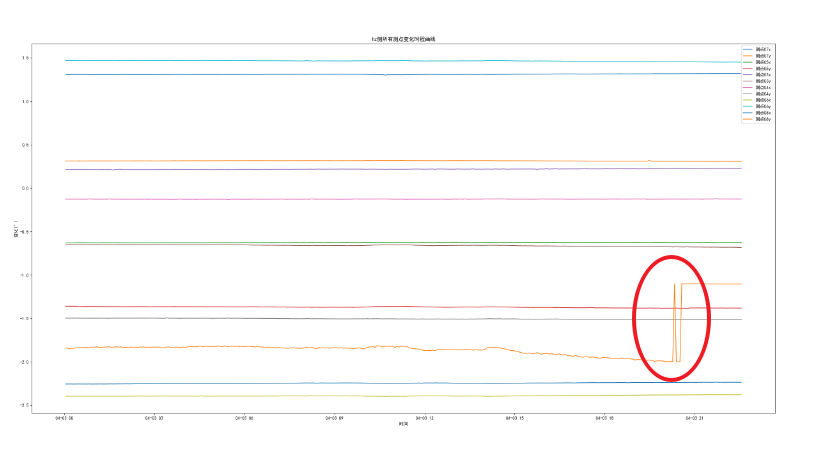
Task: Click the x-axis tick label 04-03 00
Action: [63, 418]
